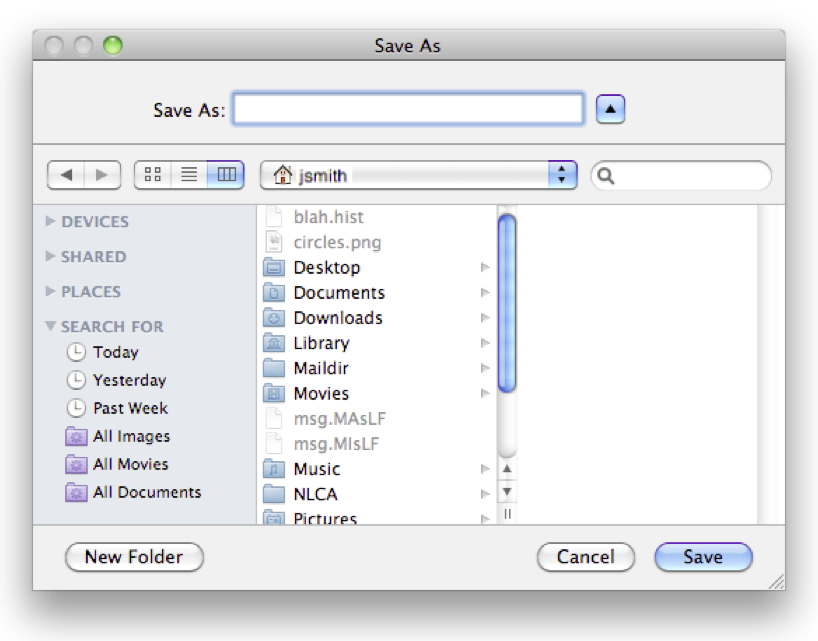The image size is (818, 641).
Task: Collapse the SEARCH FOR sidebar section
Action: (x=51, y=326)
